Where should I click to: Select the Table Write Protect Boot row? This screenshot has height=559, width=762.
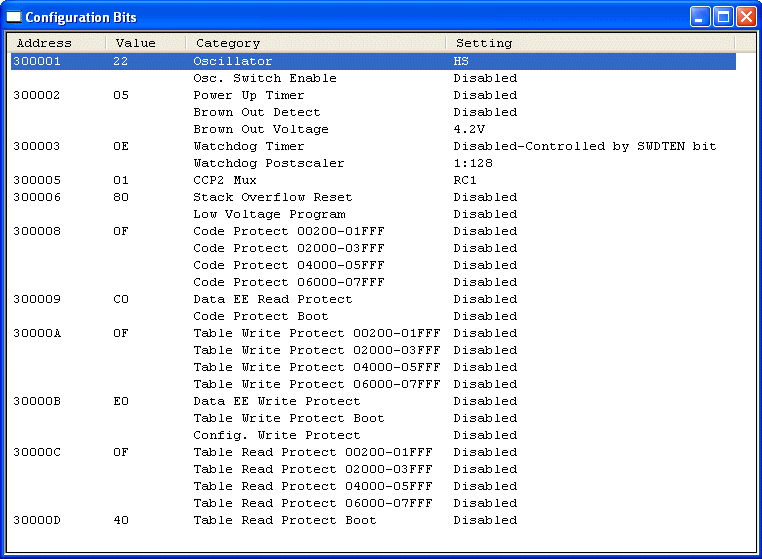pyautogui.click(x=373, y=419)
